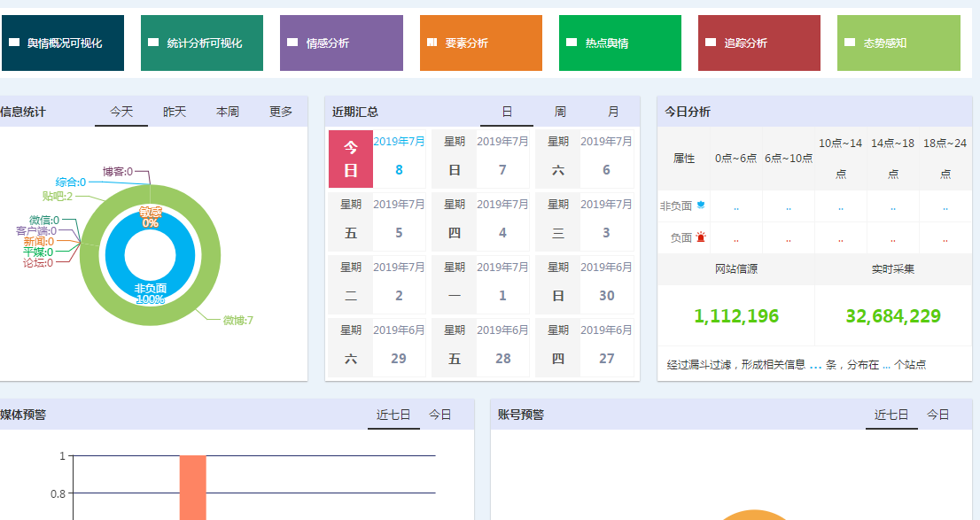Open the 要素分析 tile

click(x=480, y=43)
